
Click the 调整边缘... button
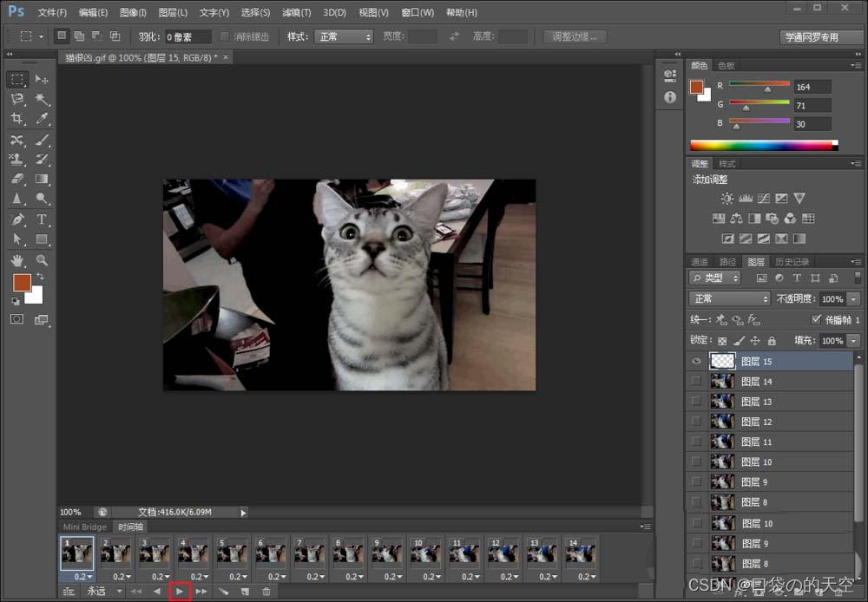tap(575, 36)
